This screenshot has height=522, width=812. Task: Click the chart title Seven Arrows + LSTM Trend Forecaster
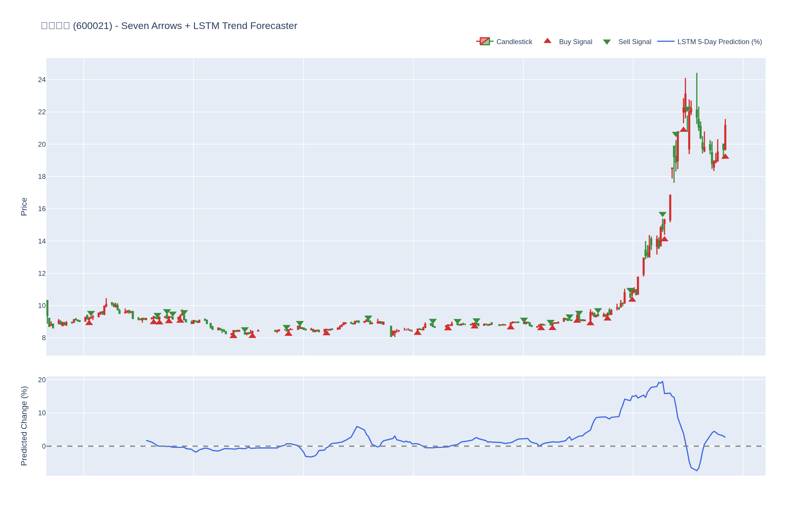[169, 26]
